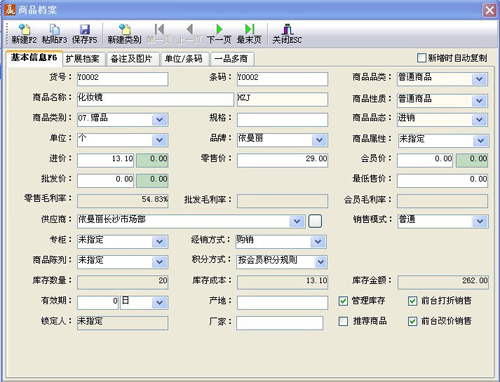Click the 新建类别 new category icon
Viewport: 500px width, 382px height.
tap(124, 29)
